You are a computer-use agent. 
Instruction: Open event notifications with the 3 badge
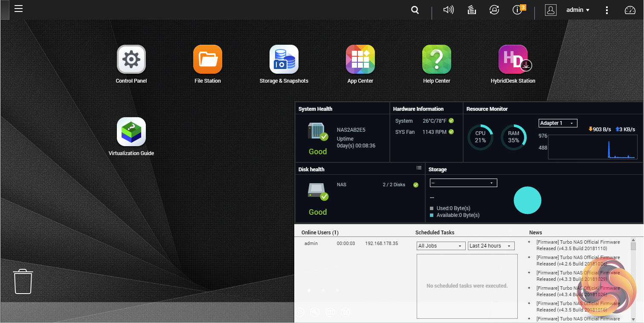[x=519, y=9]
